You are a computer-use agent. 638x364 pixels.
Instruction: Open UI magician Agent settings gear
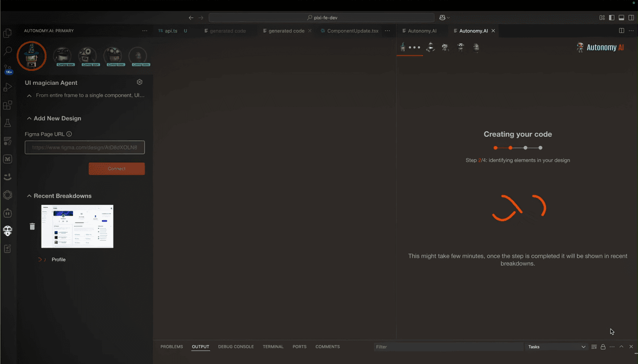[139, 82]
